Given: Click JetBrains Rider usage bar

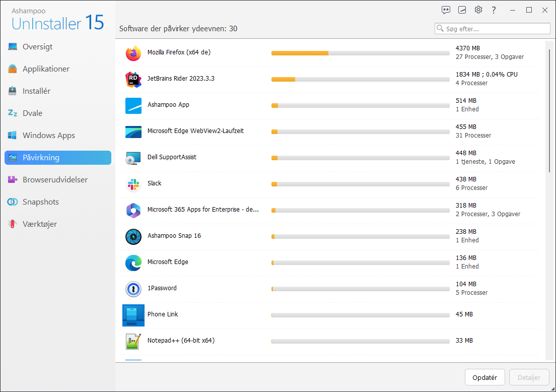Looking at the screenshot, I should [360, 80].
